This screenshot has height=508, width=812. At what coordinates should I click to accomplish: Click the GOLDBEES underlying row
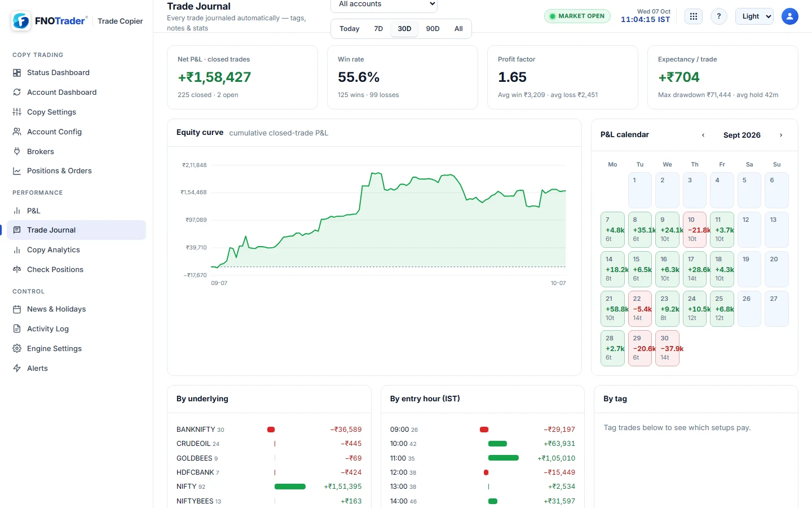[x=269, y=458]
